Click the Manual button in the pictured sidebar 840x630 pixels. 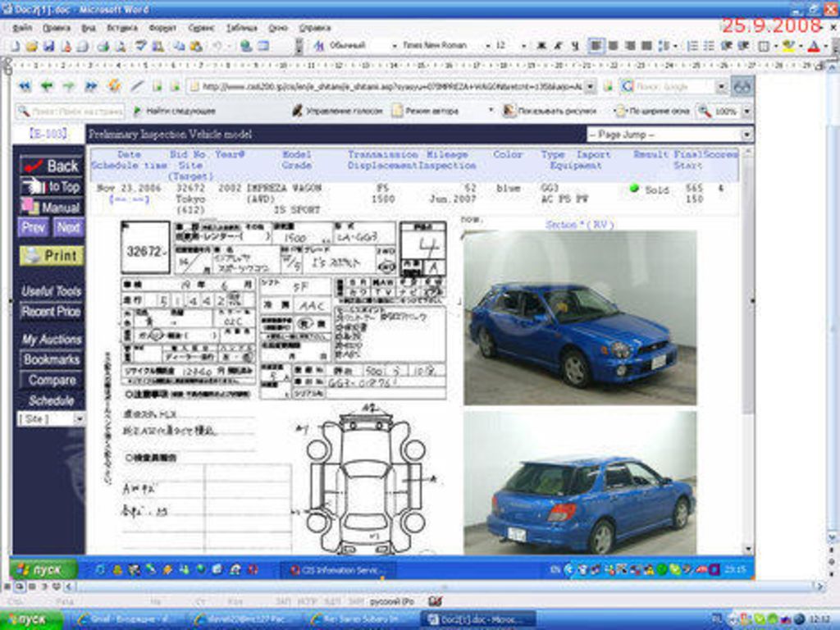coord(52,208)
